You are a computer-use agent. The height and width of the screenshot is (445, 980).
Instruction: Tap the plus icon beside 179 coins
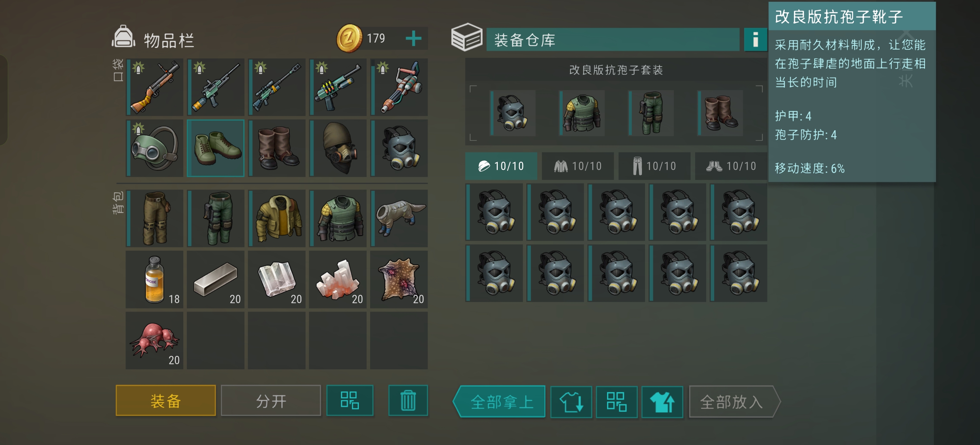(413, 39)
